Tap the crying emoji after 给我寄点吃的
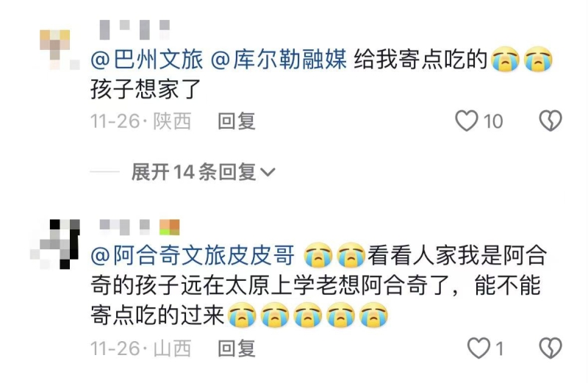Viewport: 588px width, 383px height. (x=506, y=60)
